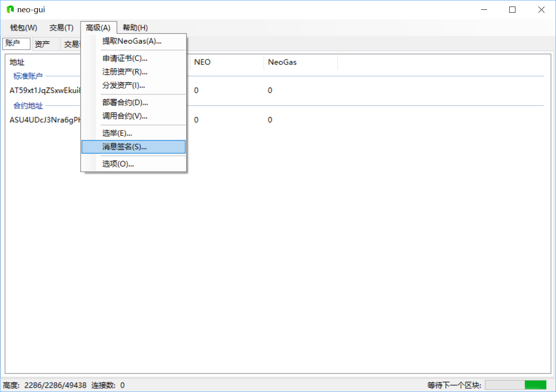556x392 pixels.
Task: Maximize the neo-gui window
Action: [x=512, y=9]
